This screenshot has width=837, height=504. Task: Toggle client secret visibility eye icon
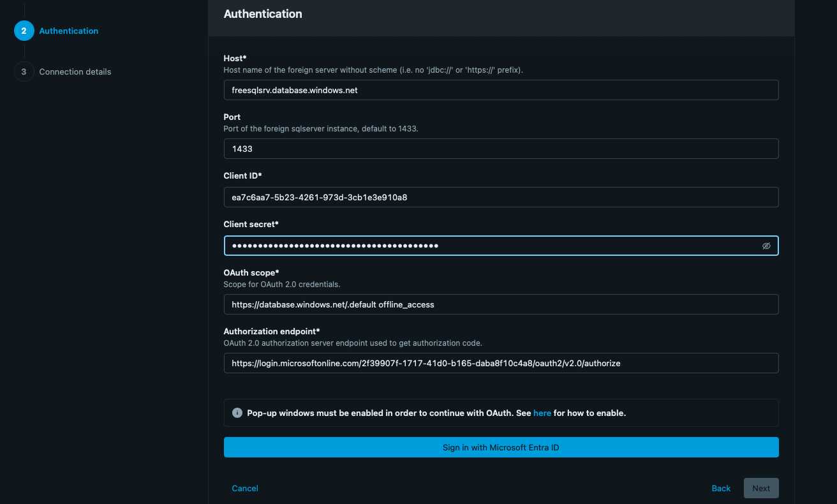pos(766,246)
